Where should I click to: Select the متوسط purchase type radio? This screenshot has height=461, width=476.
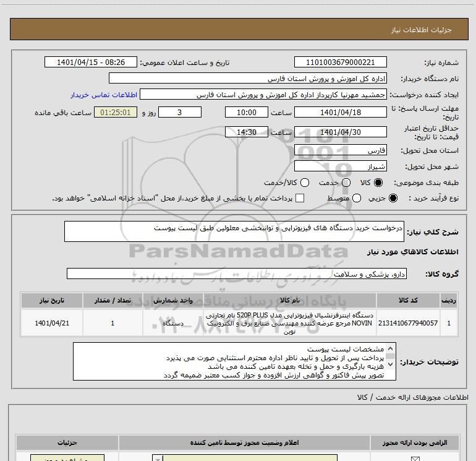[x=357, y=198]
